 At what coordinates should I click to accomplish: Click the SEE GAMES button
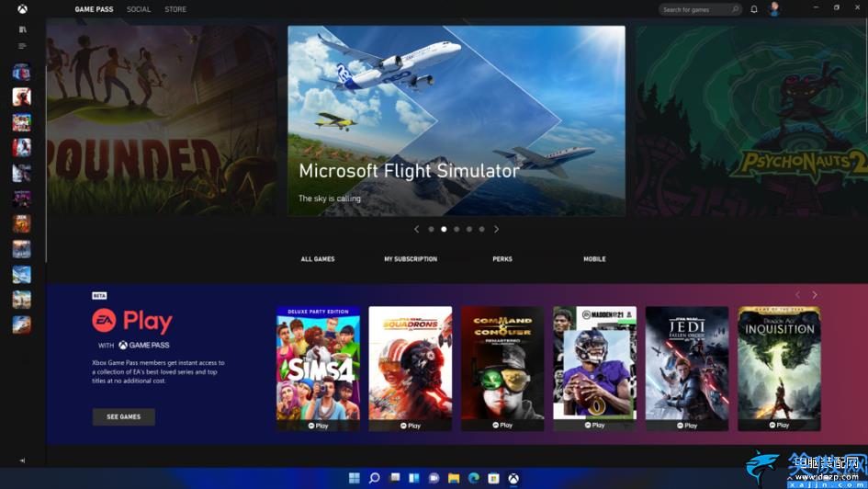coord(124,417)
